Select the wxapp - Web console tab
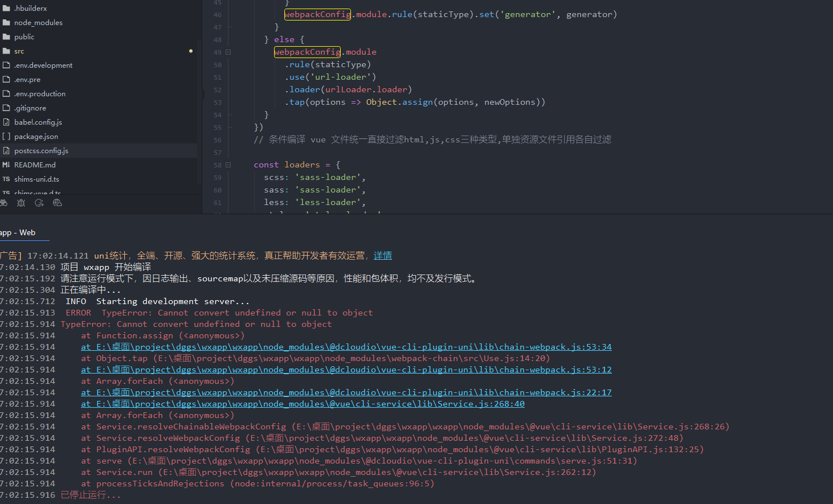Screen dimensions: 833x504 (x=20, y=232)
